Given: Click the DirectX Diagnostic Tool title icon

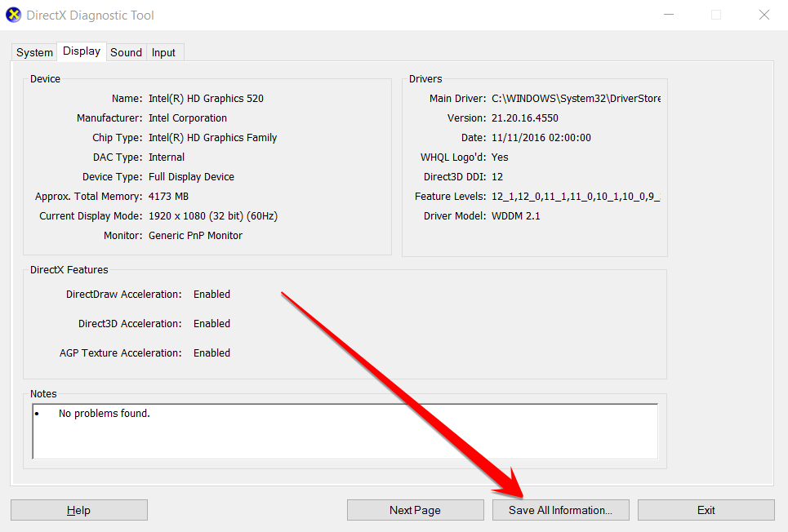Looking at the screenshot, I should [14, 15].
